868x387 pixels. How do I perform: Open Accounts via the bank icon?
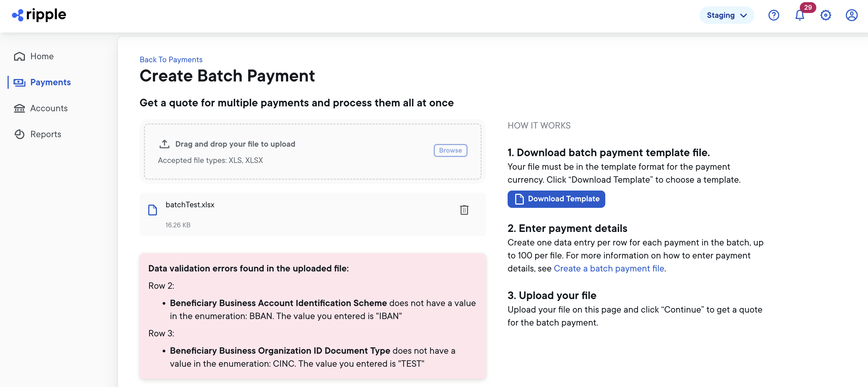[x=19, y=108]
